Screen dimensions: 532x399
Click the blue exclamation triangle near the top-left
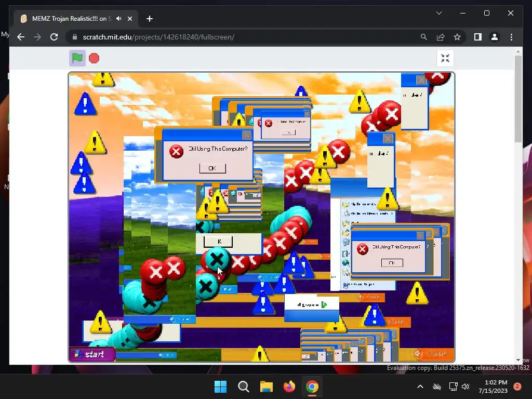point(85,104)
